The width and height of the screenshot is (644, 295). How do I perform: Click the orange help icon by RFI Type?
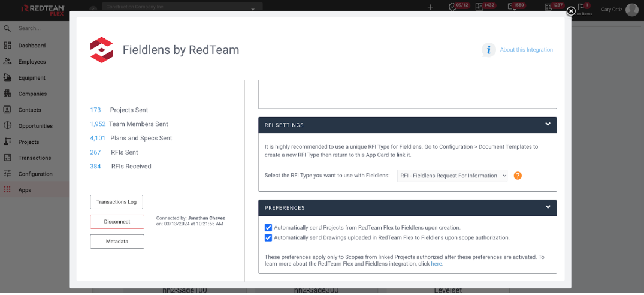[x=518, y=176]
